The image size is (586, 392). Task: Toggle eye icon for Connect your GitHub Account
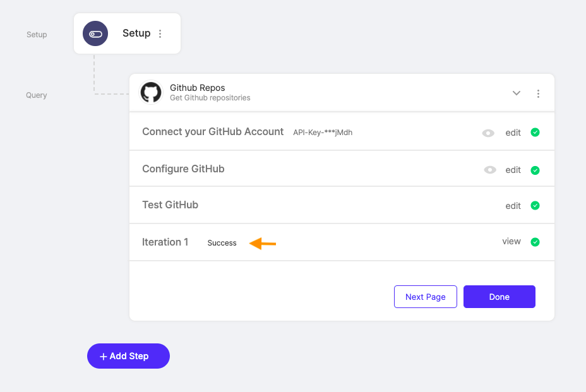(488, 133)
